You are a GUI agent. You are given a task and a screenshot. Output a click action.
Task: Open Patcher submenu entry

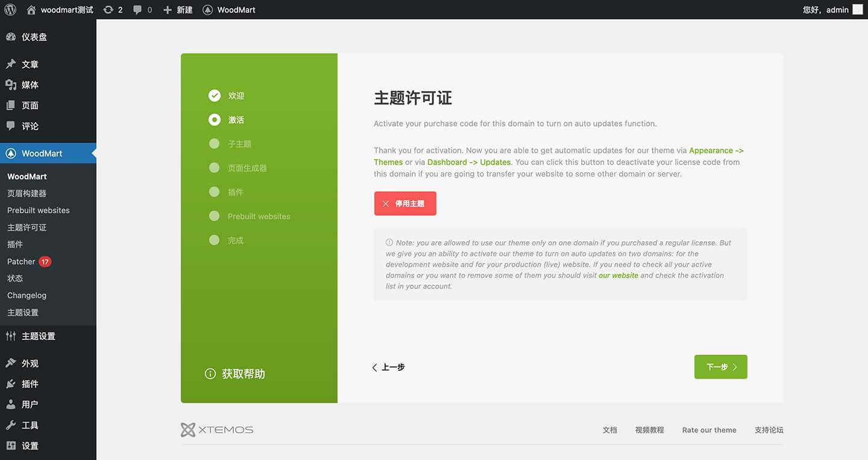tap(21, 262)
